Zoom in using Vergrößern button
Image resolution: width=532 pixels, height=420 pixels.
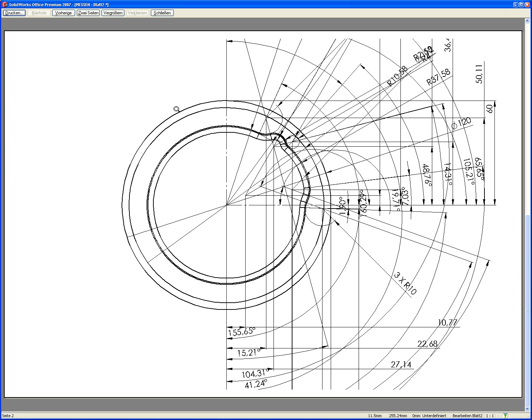pos(113,13)
